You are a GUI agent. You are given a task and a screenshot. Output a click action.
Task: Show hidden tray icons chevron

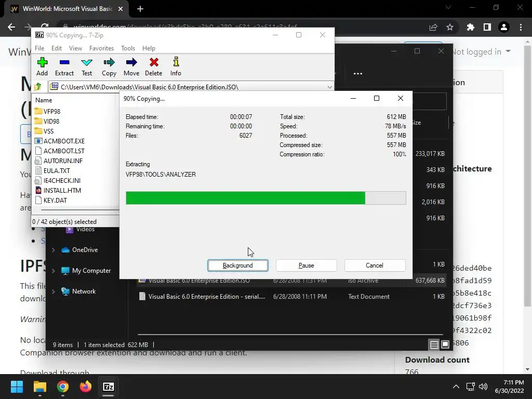456,387
